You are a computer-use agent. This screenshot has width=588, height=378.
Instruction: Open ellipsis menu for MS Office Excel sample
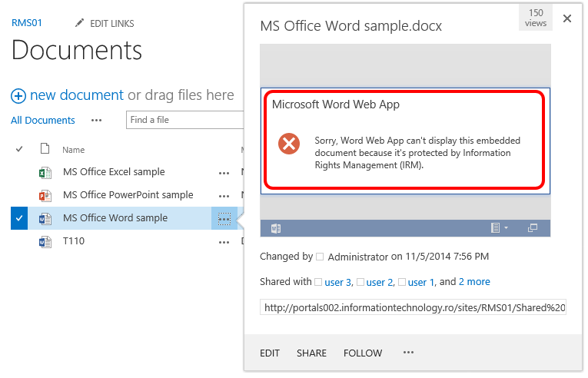coord(224,174)
